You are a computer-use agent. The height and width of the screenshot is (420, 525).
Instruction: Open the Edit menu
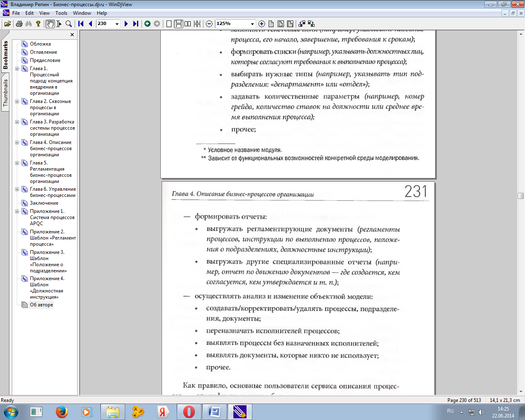(x=30, y=13)
